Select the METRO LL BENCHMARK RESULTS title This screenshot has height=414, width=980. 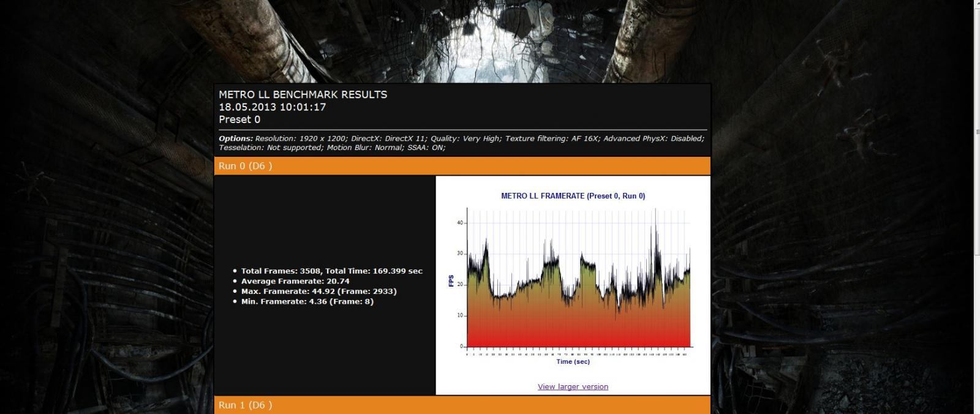click(303, 94)
